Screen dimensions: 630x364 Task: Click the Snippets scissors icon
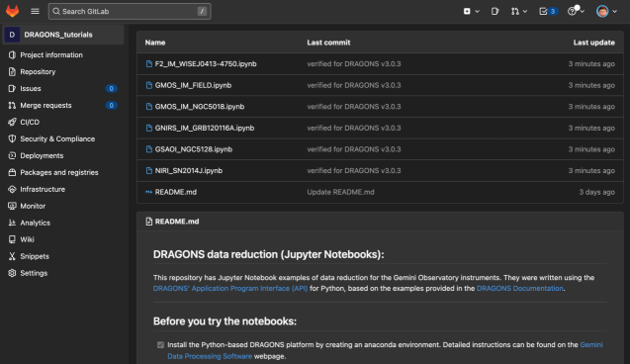(x=12, y=256)
